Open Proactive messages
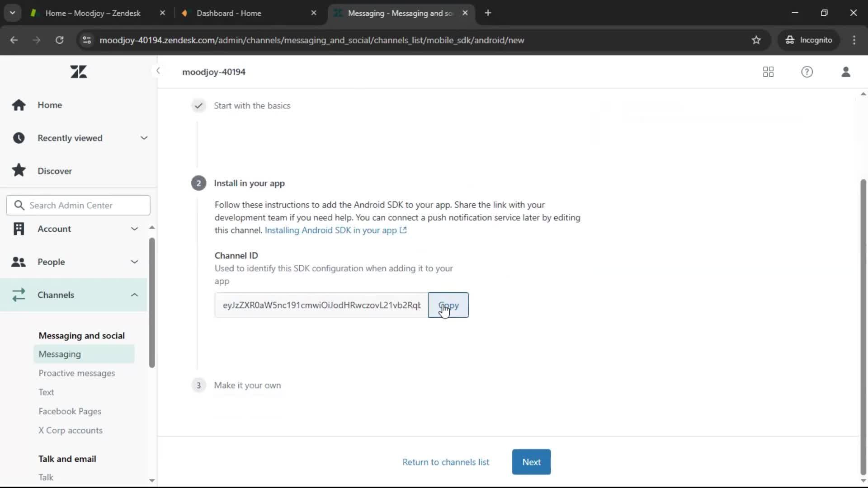Viewport: 868px width, 488px height. (x=77, y=373)
